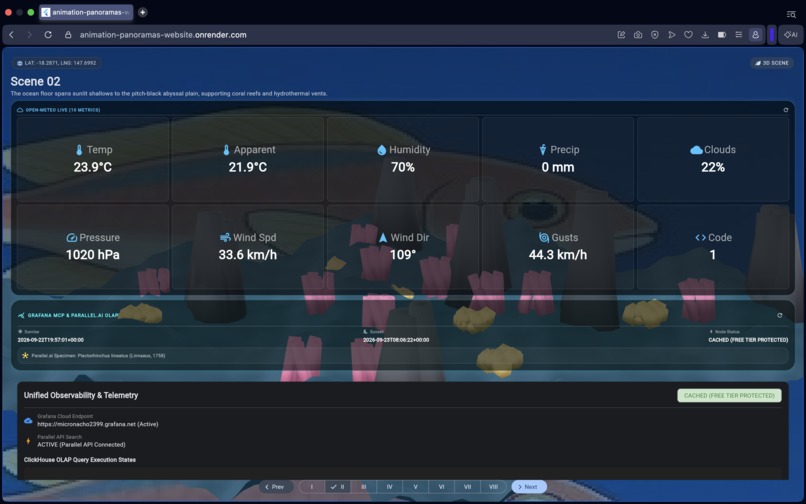This screenshot has height=504, width=806.
Task: Select scene I in pagination
Action: tap(312, 487)
